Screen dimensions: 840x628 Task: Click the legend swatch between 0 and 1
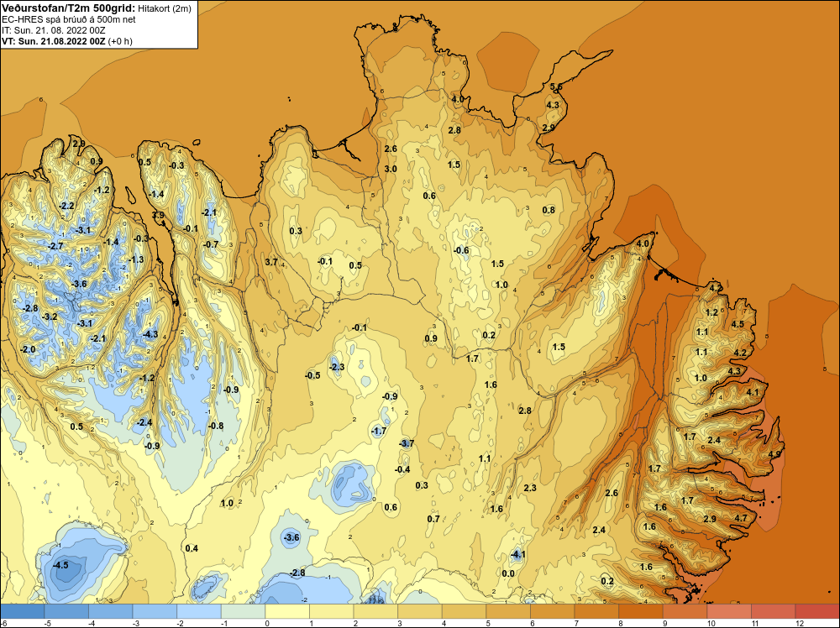point(287,611)
